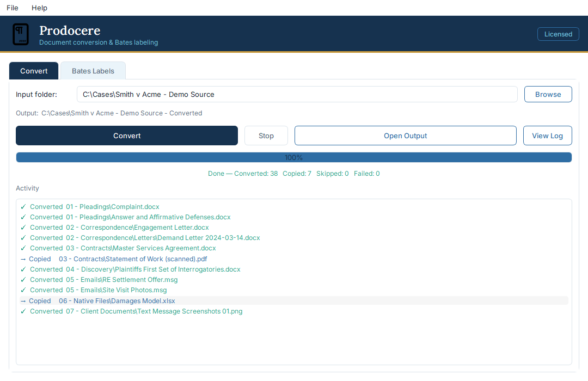Switch to the Bates Labels tab
588x381 pixels.
click(93, 71)
